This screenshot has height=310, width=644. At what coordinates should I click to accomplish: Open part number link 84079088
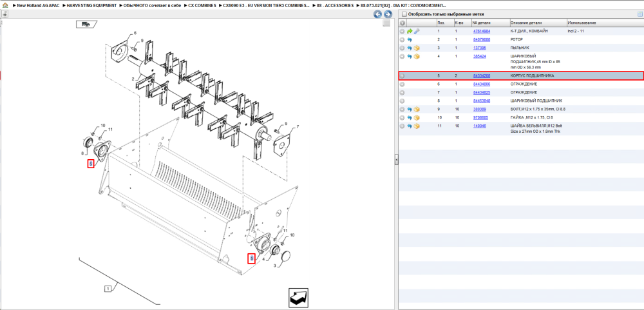[481, 40]
